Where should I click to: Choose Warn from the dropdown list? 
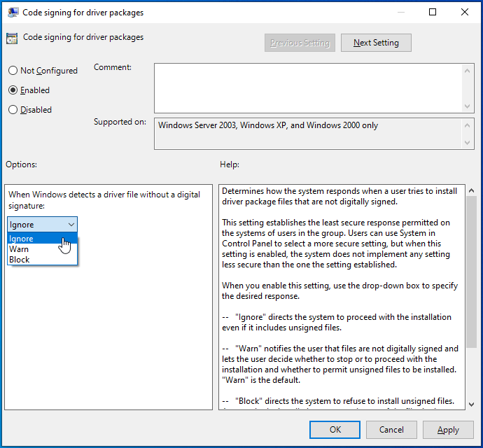[x=19, y=249]
